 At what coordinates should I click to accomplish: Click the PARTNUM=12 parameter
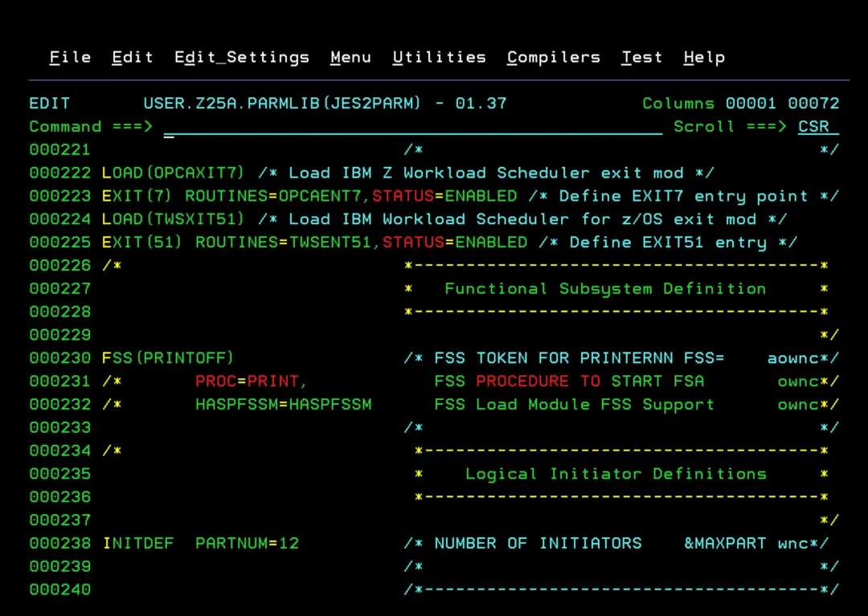point(248,544)
